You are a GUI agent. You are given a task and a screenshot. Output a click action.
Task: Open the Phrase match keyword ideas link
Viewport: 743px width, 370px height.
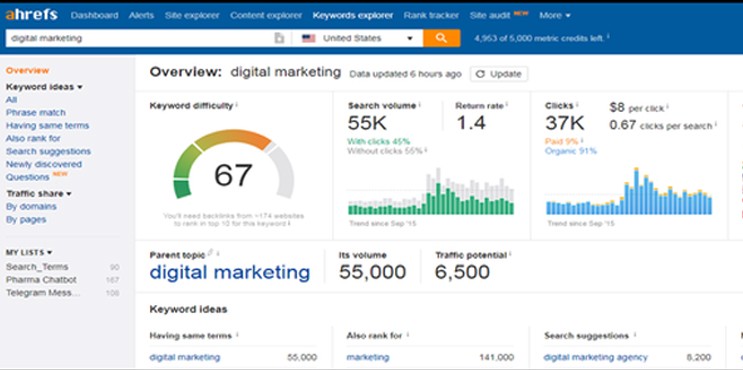(x=36, y=113)
